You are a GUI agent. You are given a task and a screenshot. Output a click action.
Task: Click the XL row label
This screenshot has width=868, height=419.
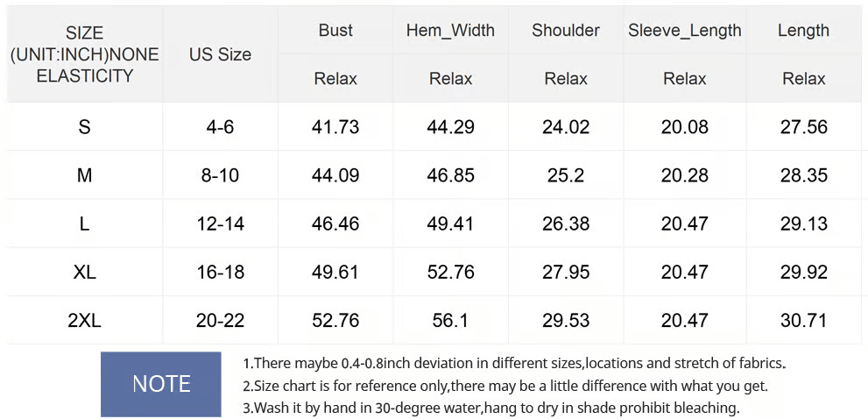(84, 273)
